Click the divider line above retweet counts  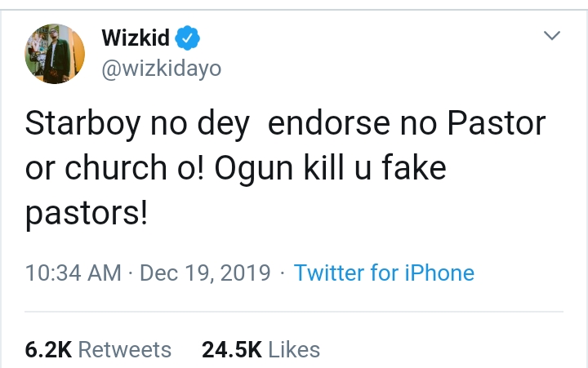point(294,312)
